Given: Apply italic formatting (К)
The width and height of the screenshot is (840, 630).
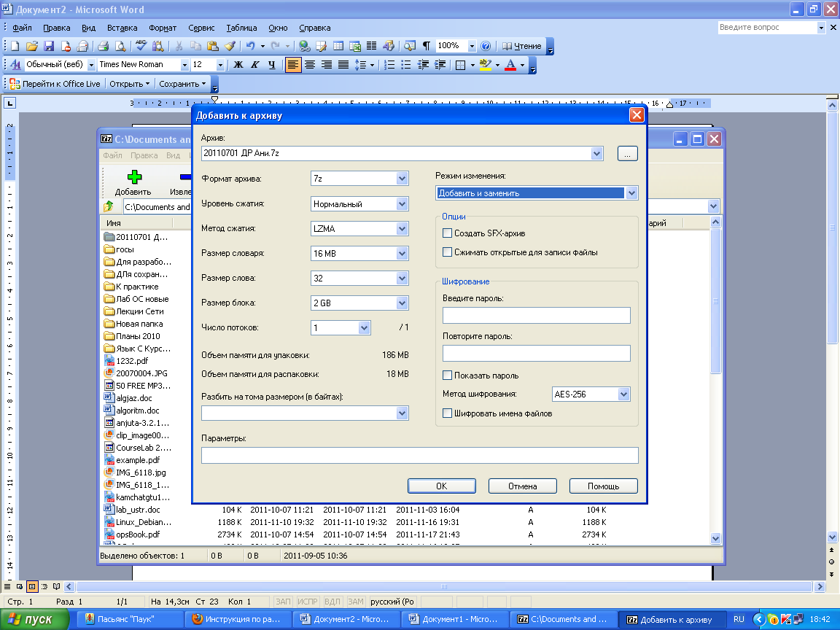Looking at the screenshot, I should pyautogui.click(x=255, y=65).
